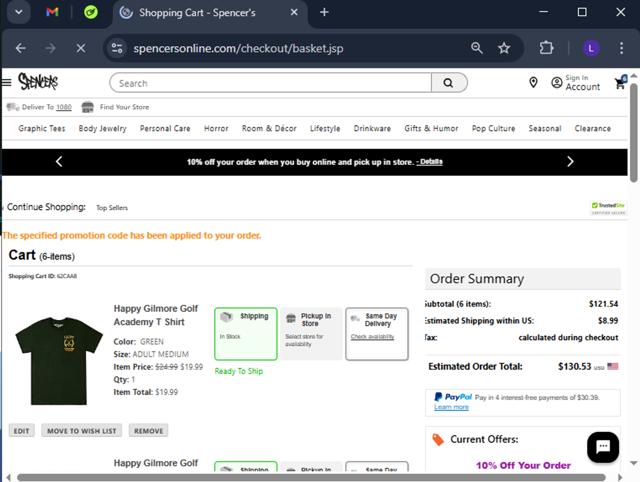
Task: Click the EDIT button
Action: (22, 431)
